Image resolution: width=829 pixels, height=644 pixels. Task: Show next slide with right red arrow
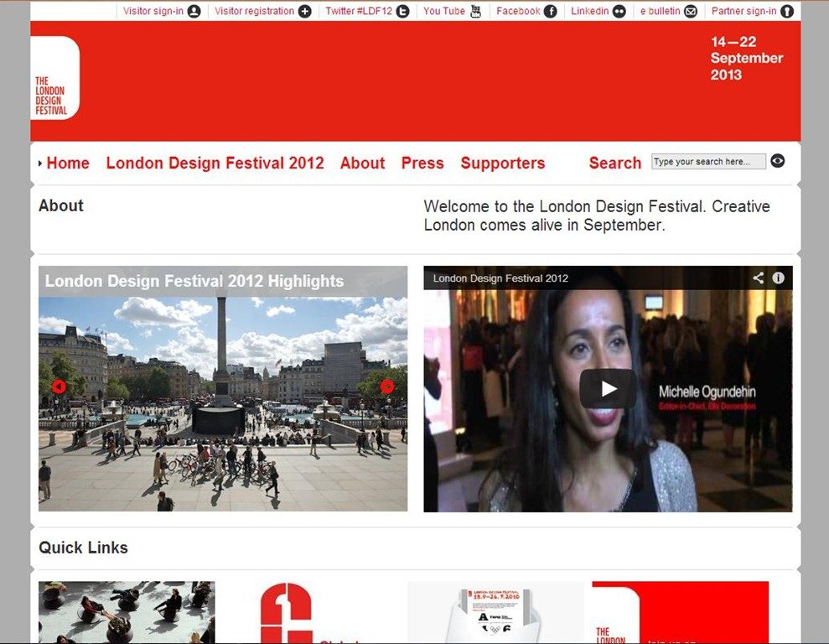pos(387,387)
